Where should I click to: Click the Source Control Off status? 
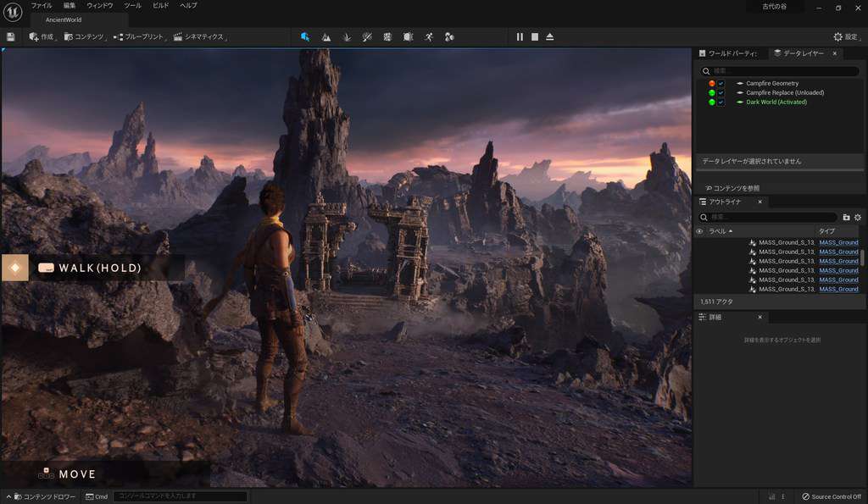(832, 497)
